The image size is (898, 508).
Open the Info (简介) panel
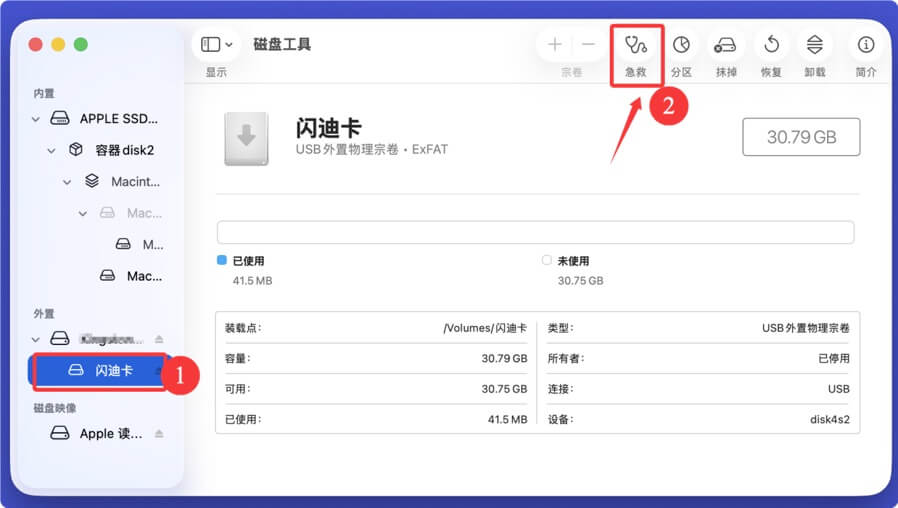click(x=865, y=45)
